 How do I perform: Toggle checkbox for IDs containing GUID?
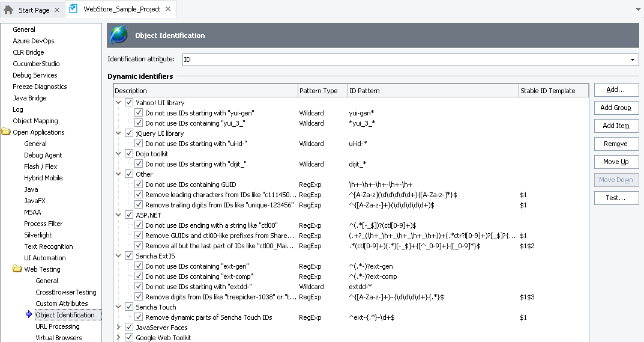click(139, 185)
